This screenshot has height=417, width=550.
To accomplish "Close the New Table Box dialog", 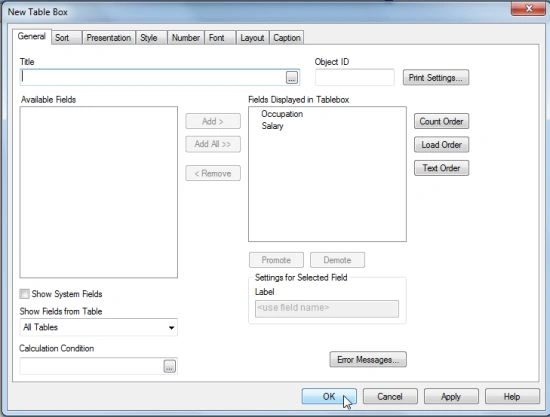I will point(529,8).
